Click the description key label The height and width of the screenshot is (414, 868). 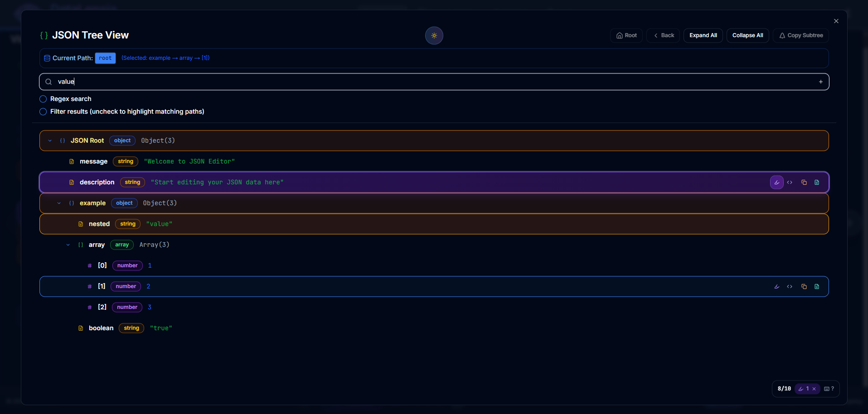[x=97, y=183]
